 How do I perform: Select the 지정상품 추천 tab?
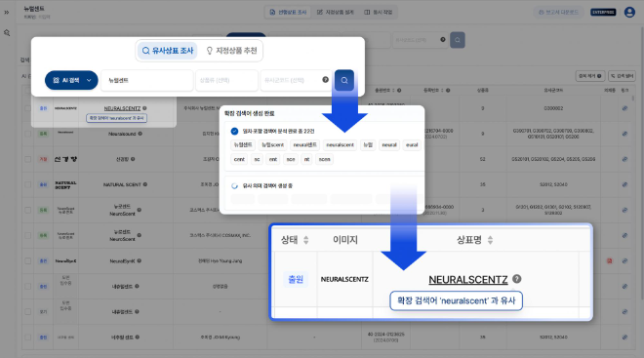pos(231,51)
